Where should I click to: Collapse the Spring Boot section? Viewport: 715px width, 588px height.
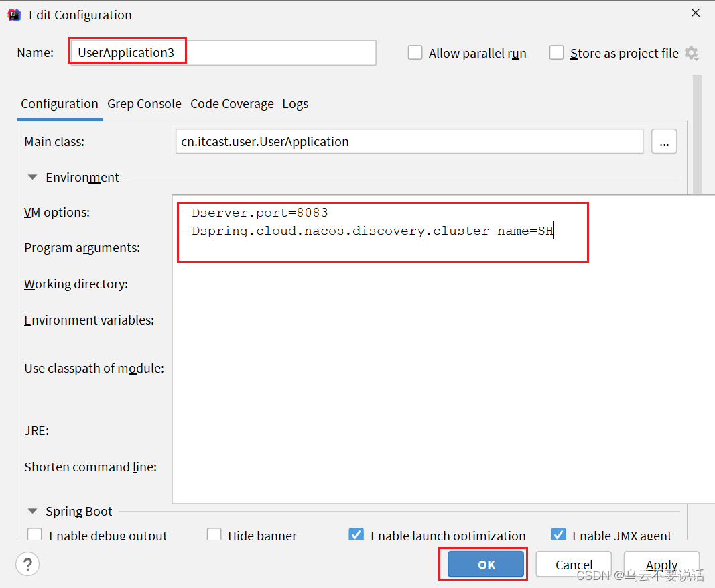pos(31,511)
